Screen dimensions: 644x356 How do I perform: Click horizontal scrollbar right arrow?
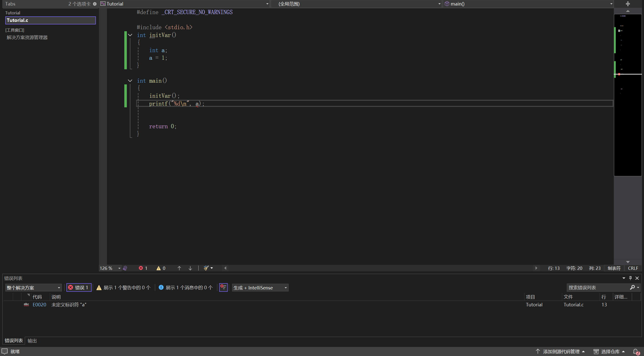click(536, 268)
